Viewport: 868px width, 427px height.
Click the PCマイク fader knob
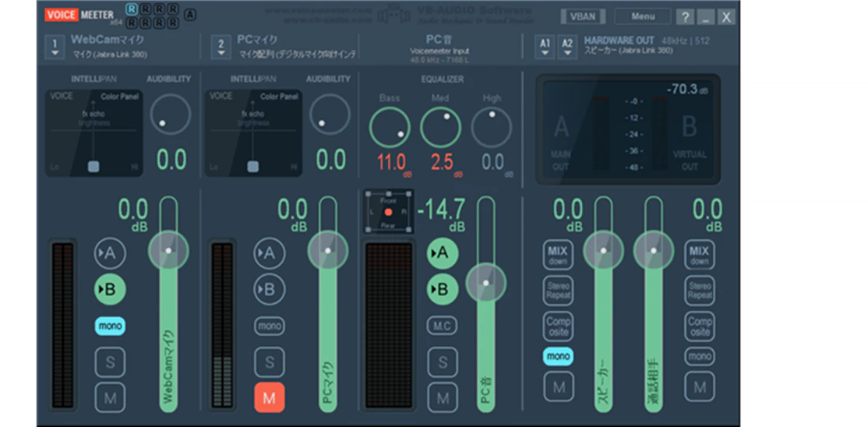(328, 250)
